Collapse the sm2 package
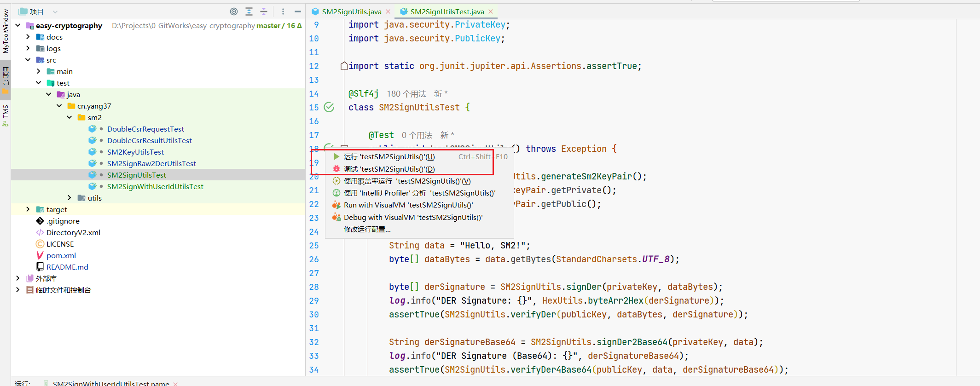 click(x=70, y=117)
